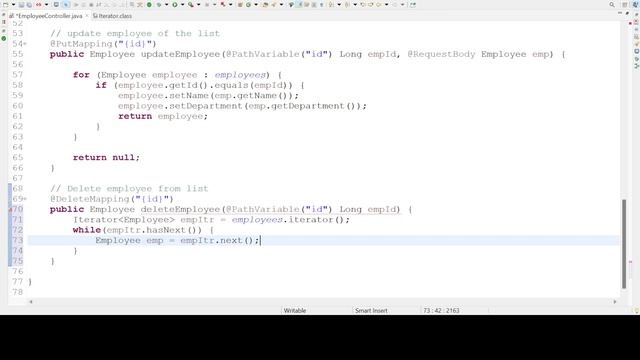The width and height of the screenshot is (640, 360).
Task: Open the Back navigation history dropdown
Action: pyautogui.click(x=387, y=4)
